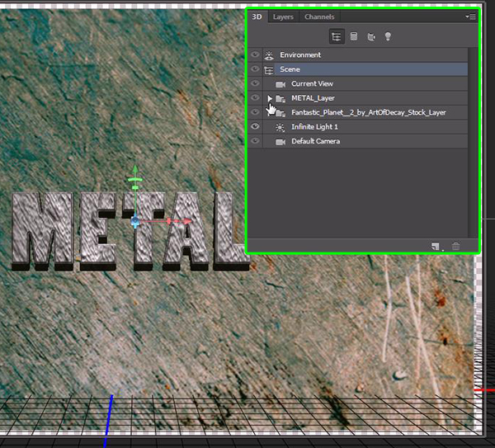Toggle visibility of Environment item
Image resolution: width=495 pixels, height=448 pixels.
[255, 55]
